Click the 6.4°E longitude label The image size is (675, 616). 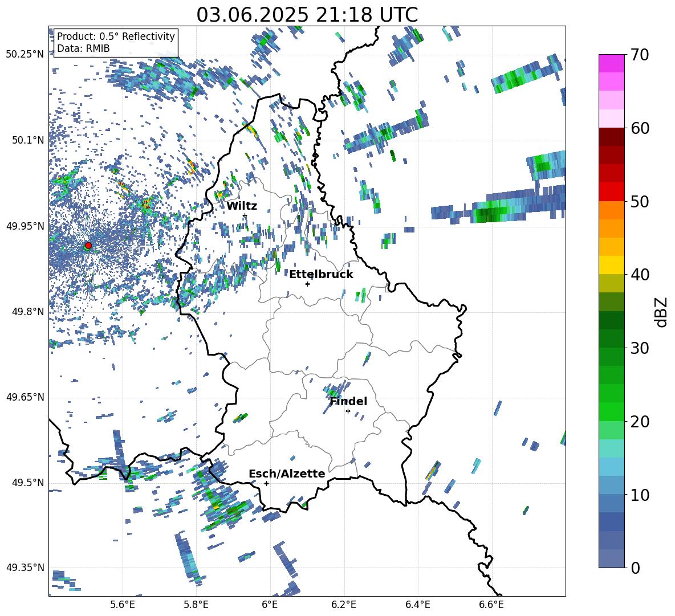(417, 605)
